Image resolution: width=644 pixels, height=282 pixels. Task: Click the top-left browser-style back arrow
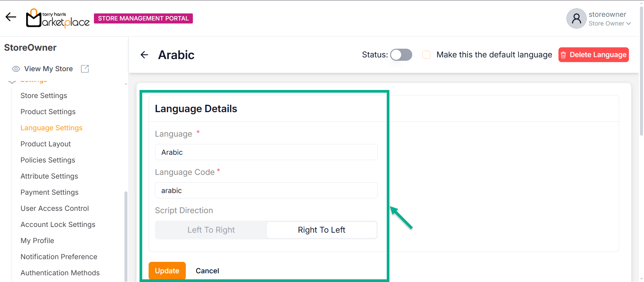pyautogui.click(x=11, y=17)
